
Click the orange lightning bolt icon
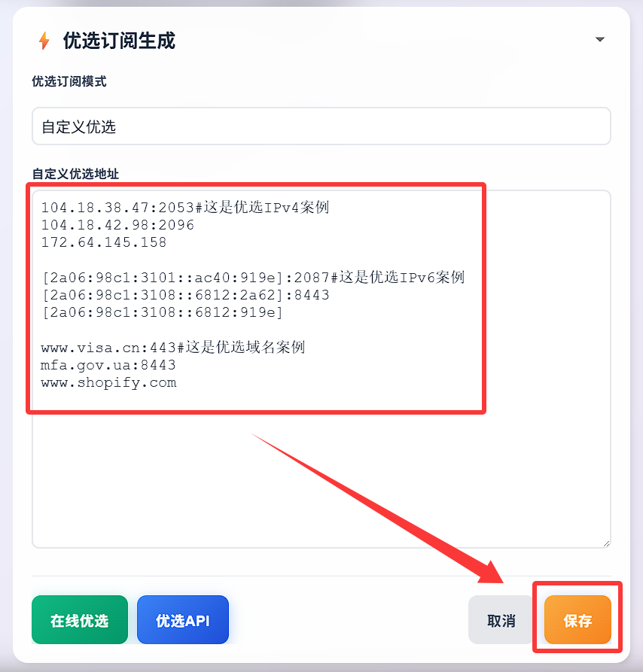coord(44,41)
